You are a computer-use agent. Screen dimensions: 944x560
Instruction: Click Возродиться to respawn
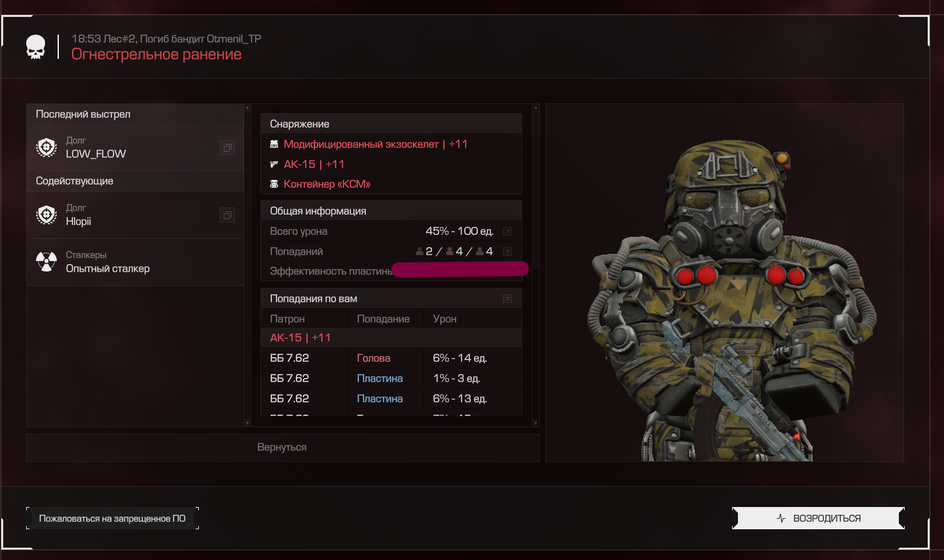(818, 518)
